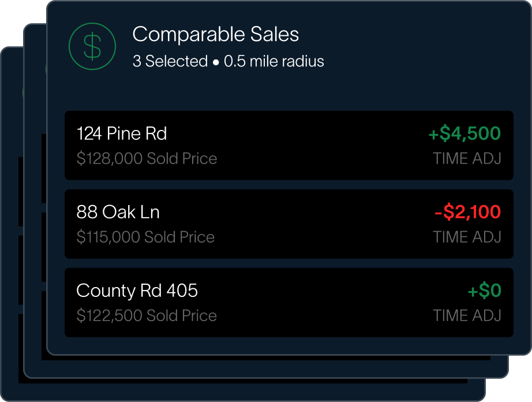Click TIME ADJ label under -$2,100
This screenshot has height=402, width=532.
(467, 237)
